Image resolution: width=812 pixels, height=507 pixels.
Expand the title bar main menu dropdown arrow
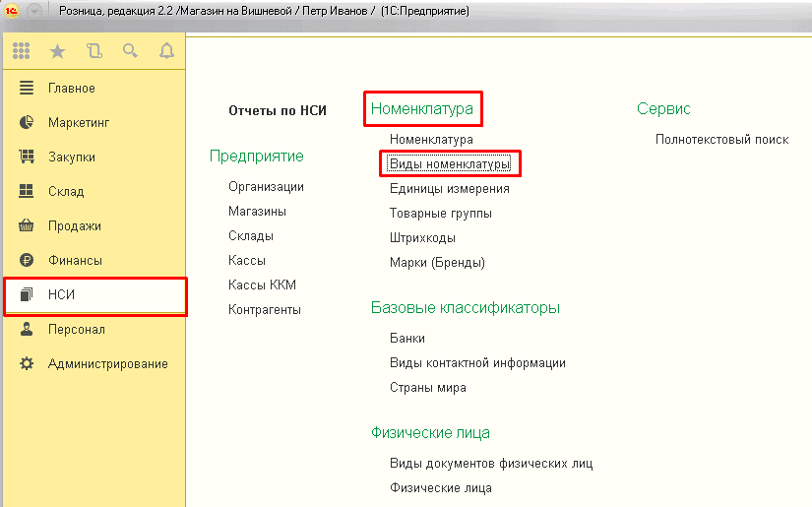(x=34, y=11)
